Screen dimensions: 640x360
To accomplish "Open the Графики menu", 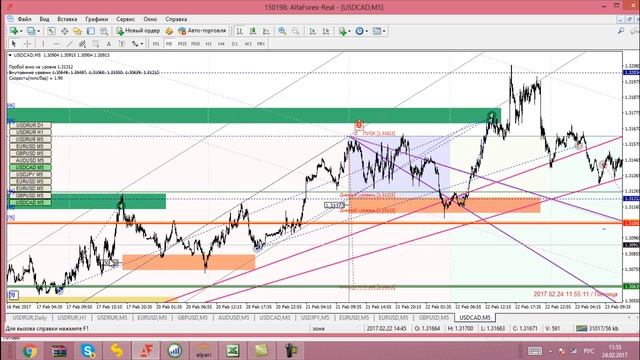I will 97,19.
